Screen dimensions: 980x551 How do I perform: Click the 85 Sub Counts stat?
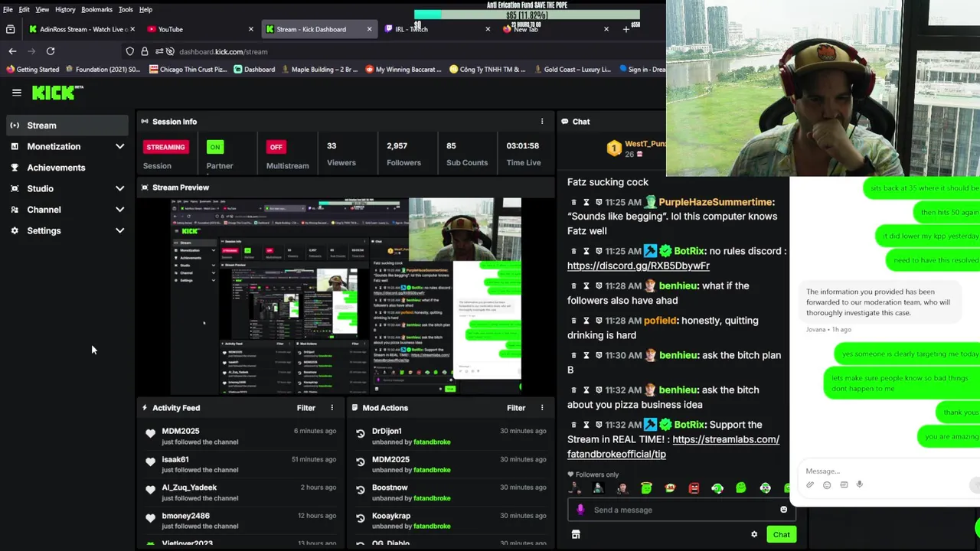tap(467, 154)
